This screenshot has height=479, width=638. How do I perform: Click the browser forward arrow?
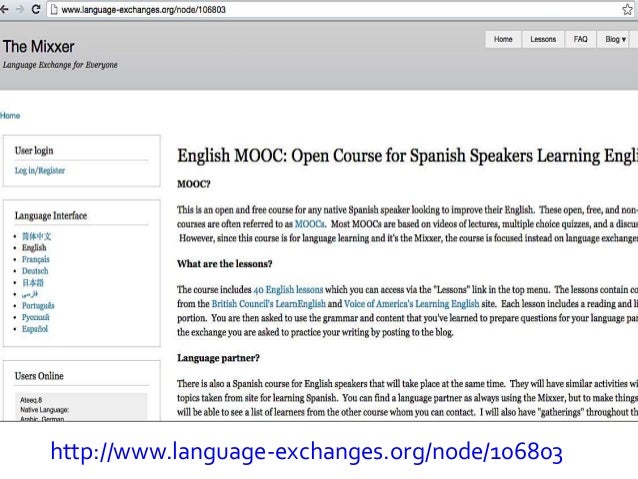[x=20, y=9]
